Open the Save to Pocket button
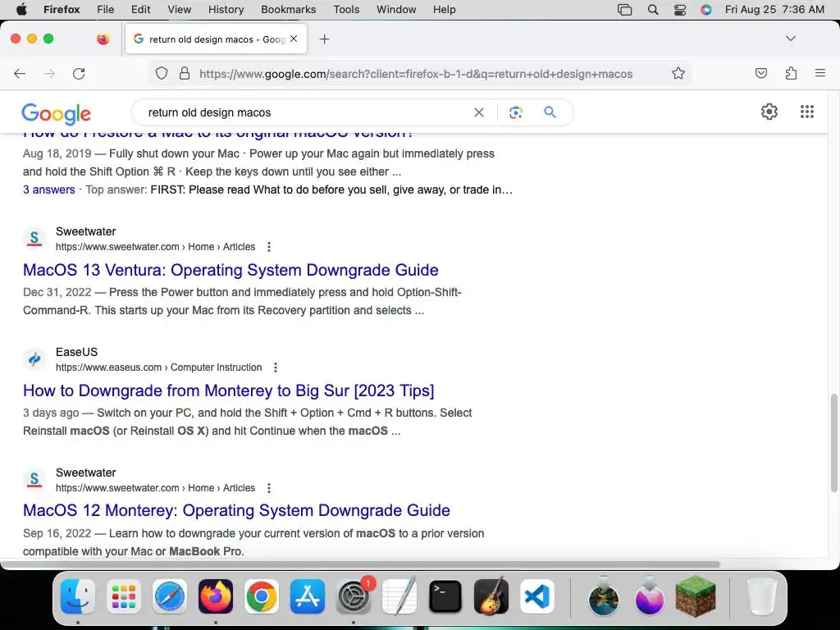 coord(760,73)
